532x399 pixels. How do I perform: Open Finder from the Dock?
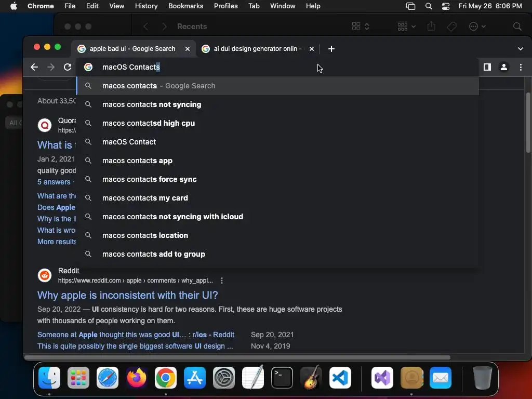point(49,378)
